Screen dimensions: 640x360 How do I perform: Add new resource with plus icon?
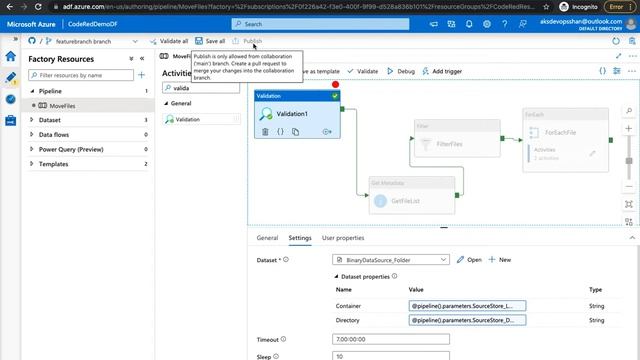tap(141, 75)
